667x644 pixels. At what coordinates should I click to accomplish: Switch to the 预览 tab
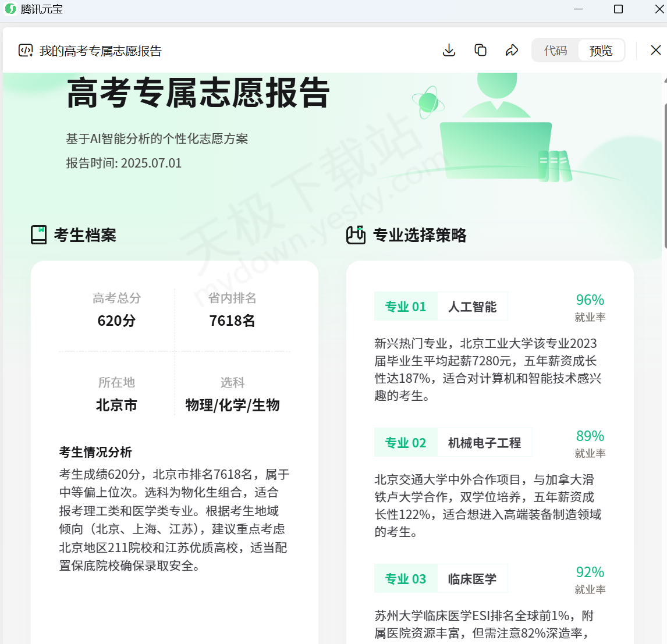click(601, 51)
